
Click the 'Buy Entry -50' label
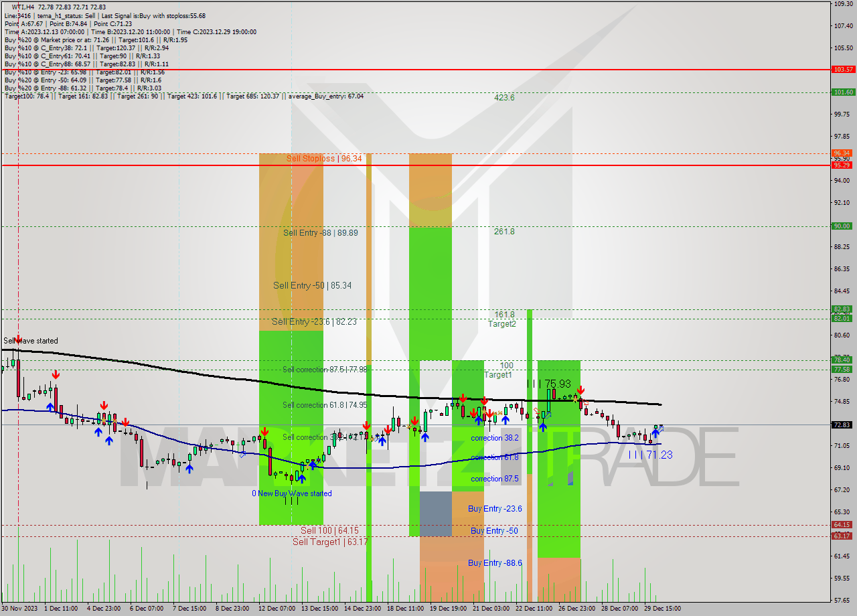click(494, 530)
